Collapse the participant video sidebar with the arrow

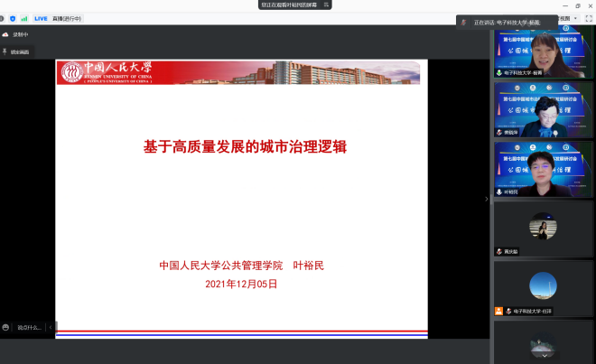click(x=487, y=199)
